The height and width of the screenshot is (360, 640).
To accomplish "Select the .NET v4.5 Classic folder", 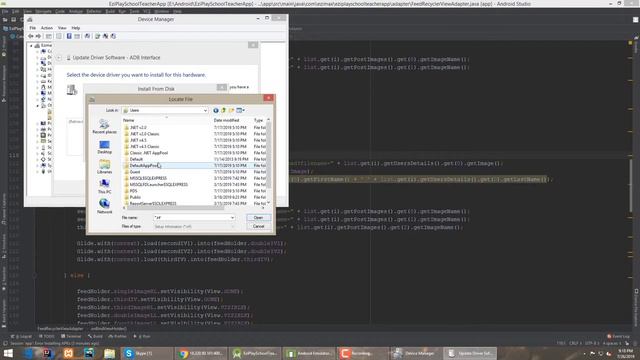I will coord(141,147).
